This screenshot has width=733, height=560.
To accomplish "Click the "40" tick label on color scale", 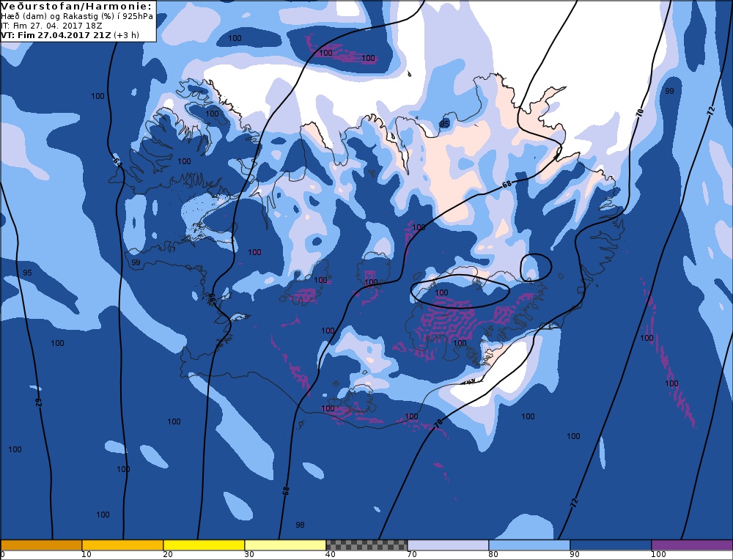I will point(331,554).
